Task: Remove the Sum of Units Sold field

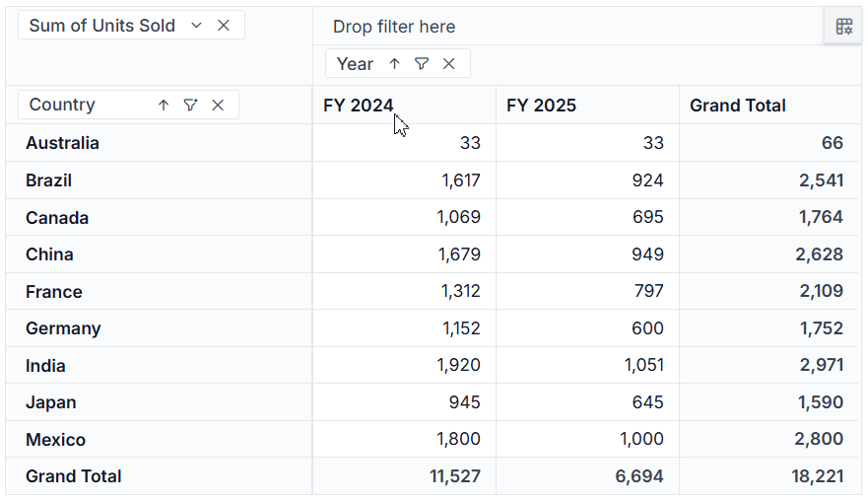Action: [x=224, y=26]
